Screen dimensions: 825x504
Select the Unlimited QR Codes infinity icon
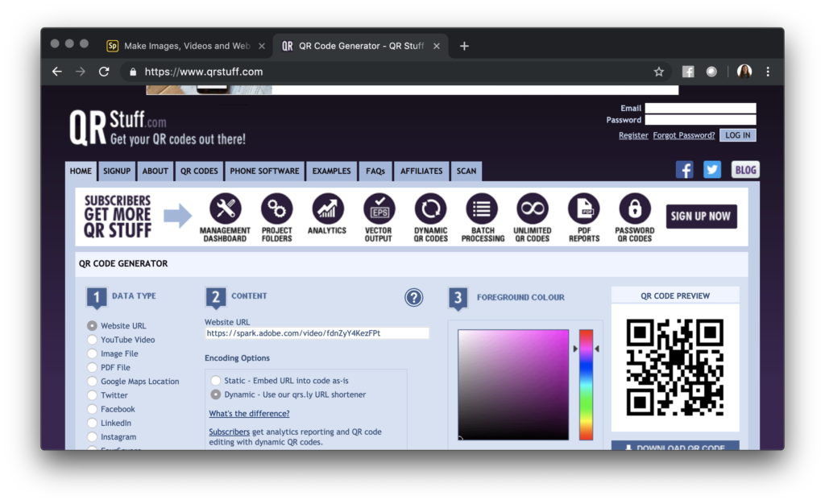533,209
